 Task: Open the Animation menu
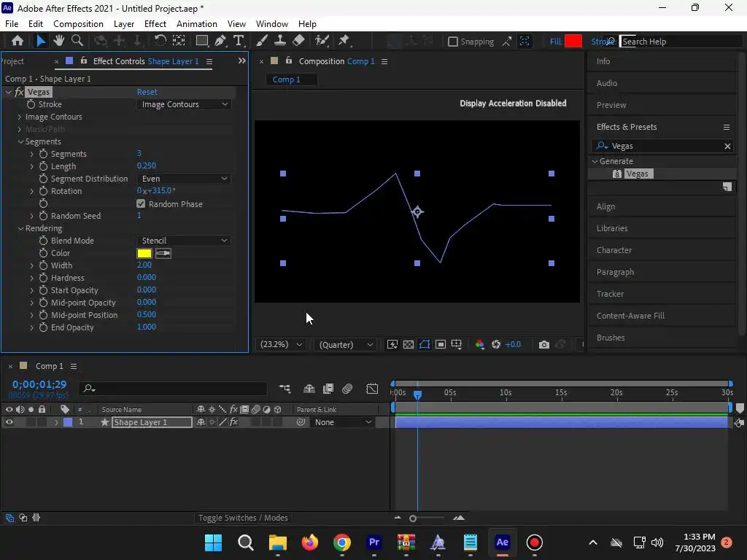tap(197, 24)
